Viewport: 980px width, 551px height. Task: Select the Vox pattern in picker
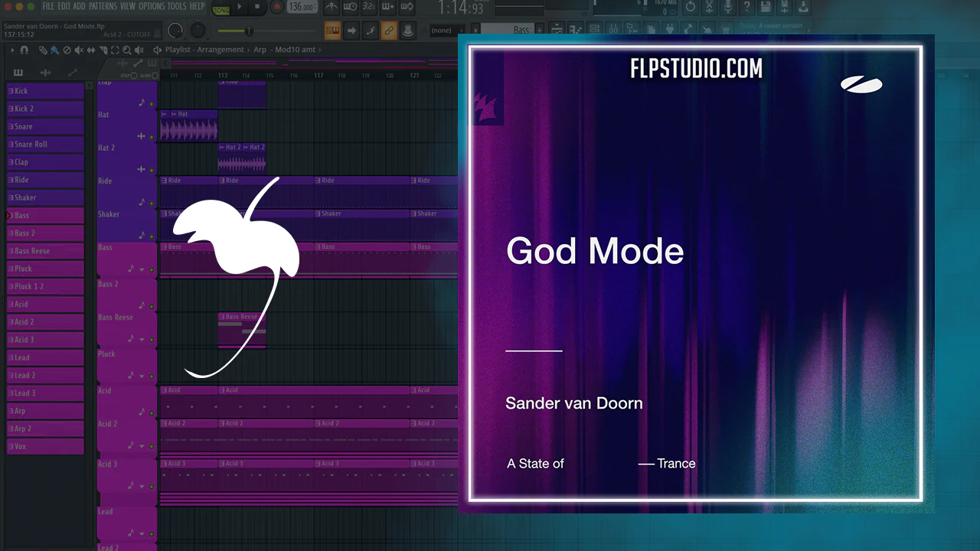tap(45, 446)
